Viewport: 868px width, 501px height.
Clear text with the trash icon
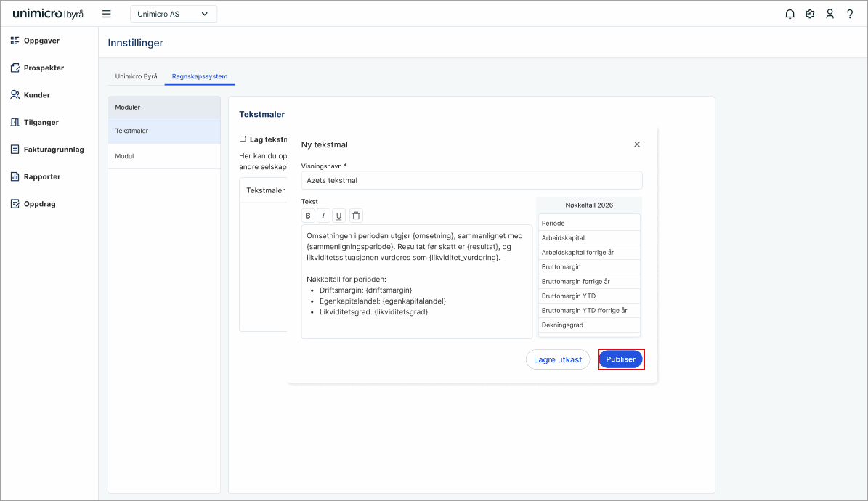(357, 216)
